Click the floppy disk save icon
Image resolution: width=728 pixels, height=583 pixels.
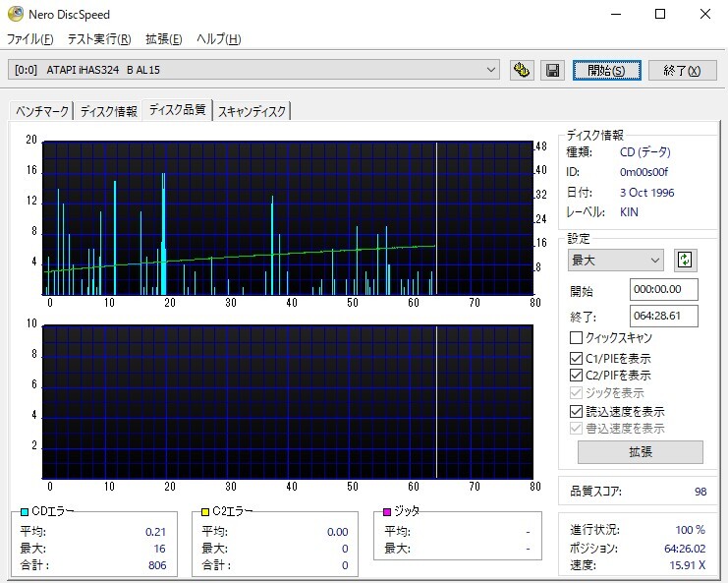point(552,70)
